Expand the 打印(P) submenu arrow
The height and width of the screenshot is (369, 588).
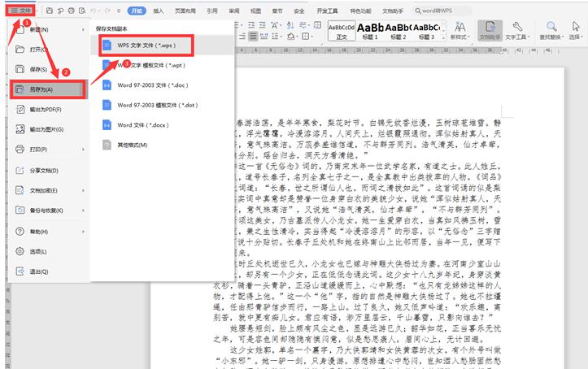83,149
